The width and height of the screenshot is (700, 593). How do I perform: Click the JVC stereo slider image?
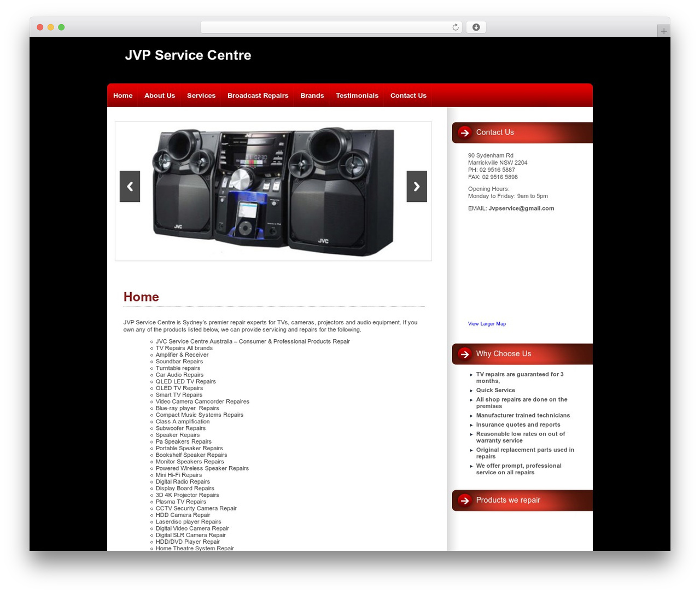[x=273, y=191]
